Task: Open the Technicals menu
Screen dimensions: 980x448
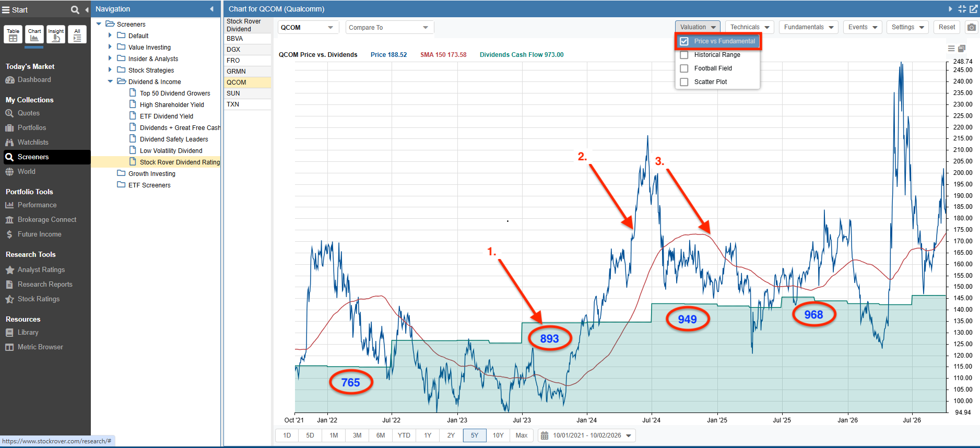Action: point(750,27)
